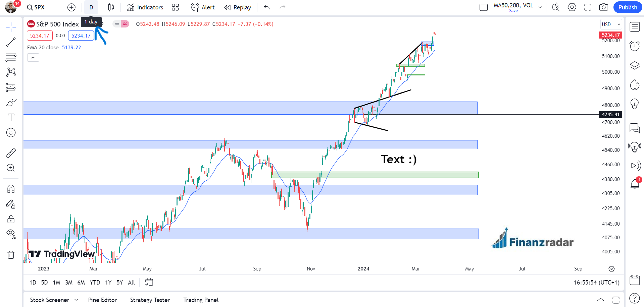Click the Replay button

pos(238,7)
